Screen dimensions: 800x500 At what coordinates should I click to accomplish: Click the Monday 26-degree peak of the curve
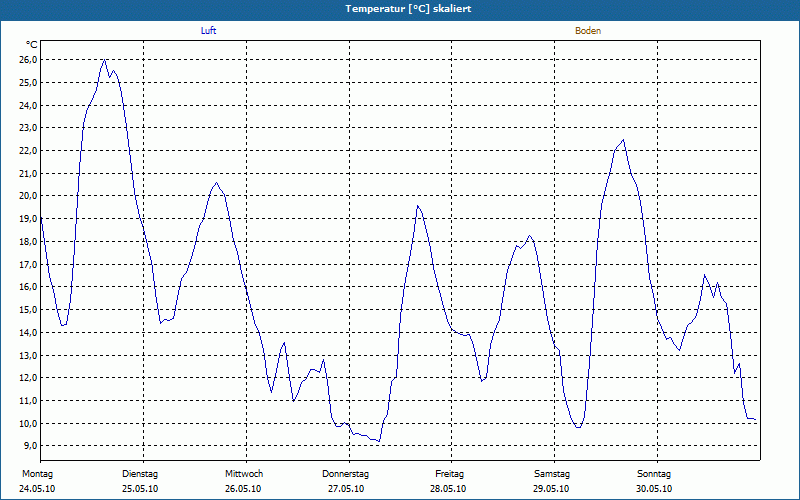click(x=105, y=60)
